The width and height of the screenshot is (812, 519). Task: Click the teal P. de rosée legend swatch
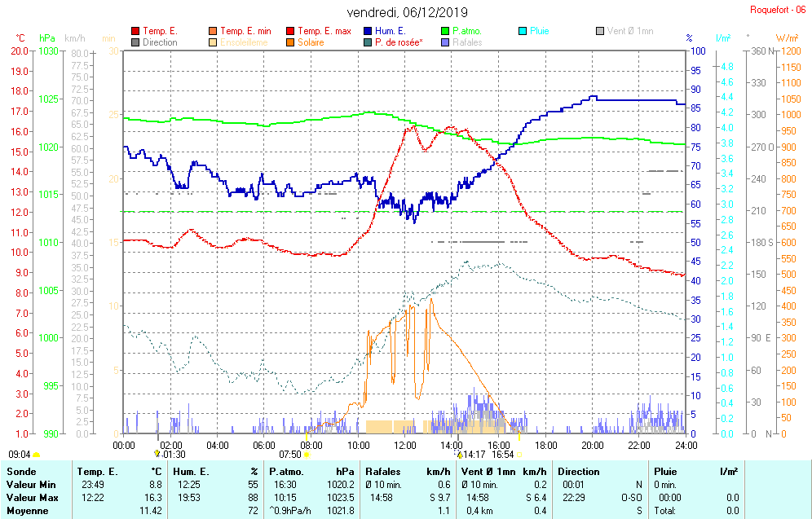[x=368, y=42]
